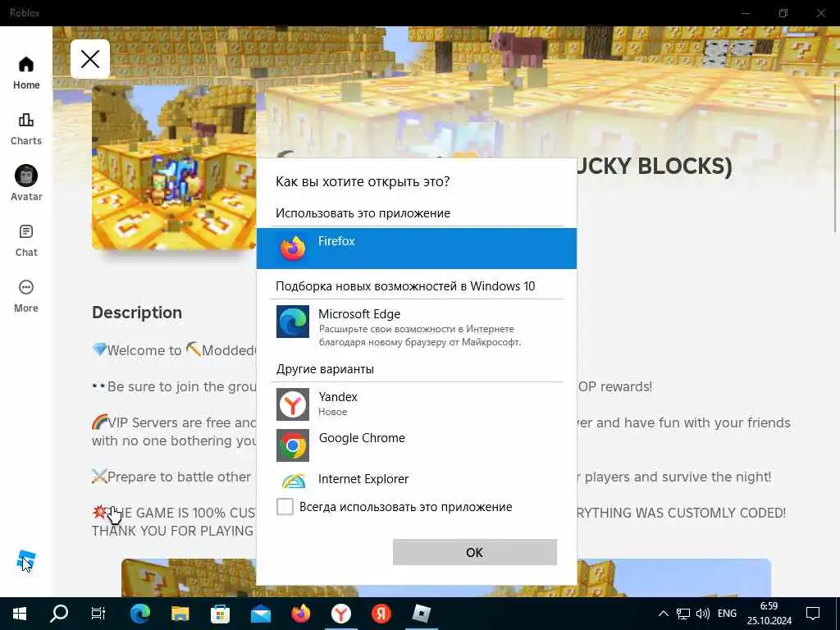Switch to Yandex Browser on the taskbar
840x630 pixels.
coord(340,614)
